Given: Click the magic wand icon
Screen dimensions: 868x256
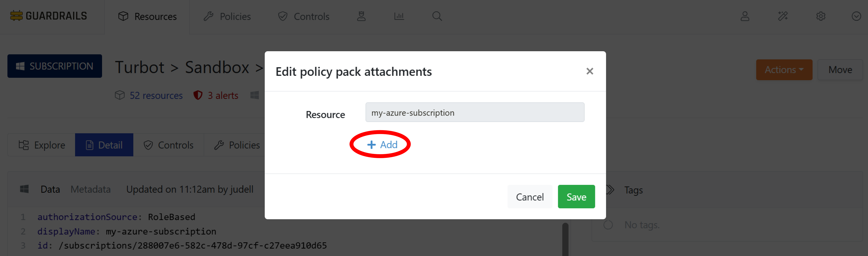Looking at the screenshot, I should pos(783,16).
